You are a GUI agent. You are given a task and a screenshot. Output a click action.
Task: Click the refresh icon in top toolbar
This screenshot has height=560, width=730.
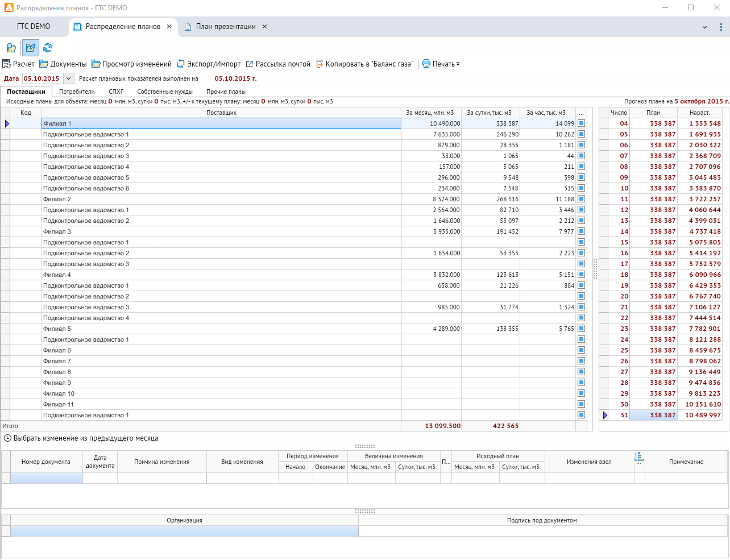[48, 48]
